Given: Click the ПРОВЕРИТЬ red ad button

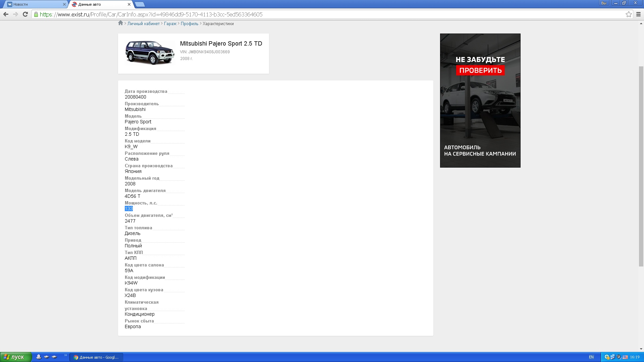Looking at the screenshot, I should [480, 70].
